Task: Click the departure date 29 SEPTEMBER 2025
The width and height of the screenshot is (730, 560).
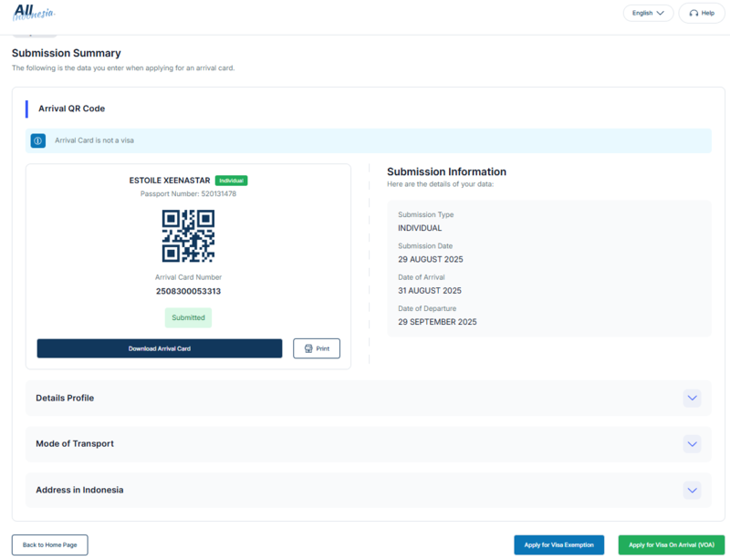Action: pos(437,322)
